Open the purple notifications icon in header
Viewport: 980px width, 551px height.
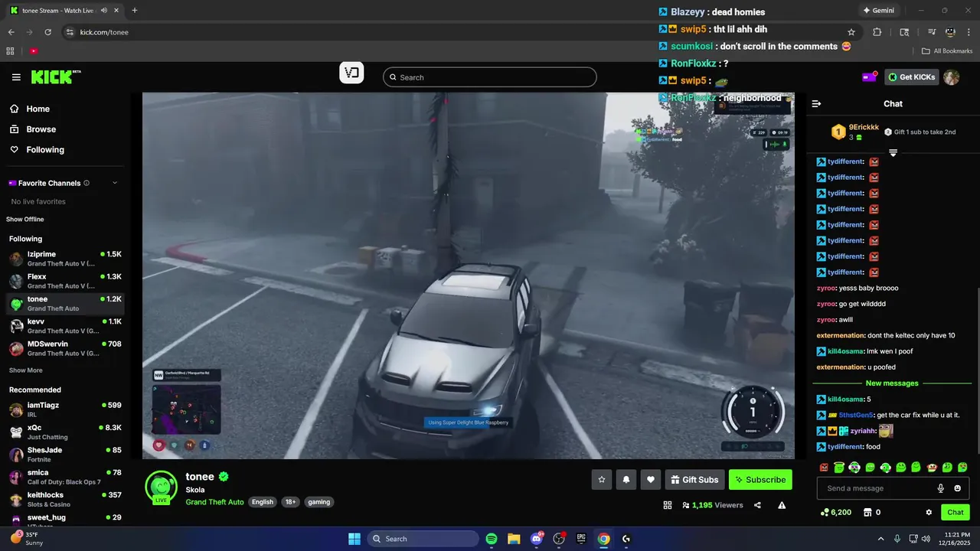[870, 77]
